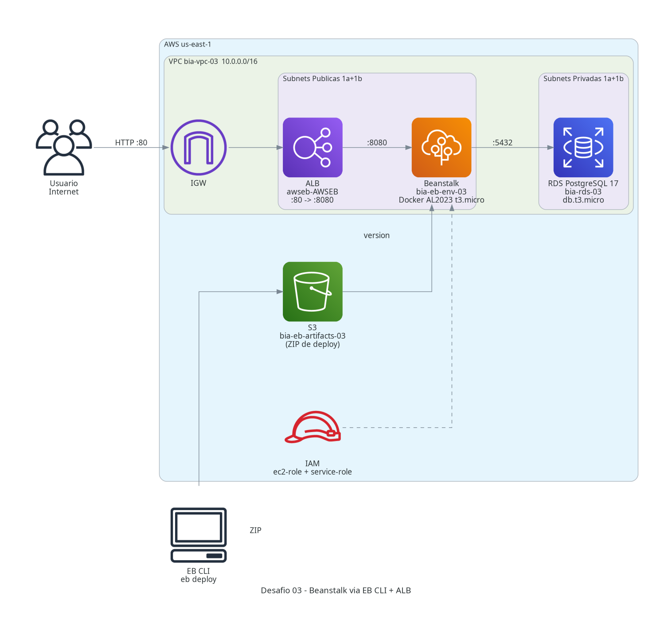The width and height of the screenshot is (672, 632).
Task: Select the EB CLI computer icon
Action: (199, 535)
